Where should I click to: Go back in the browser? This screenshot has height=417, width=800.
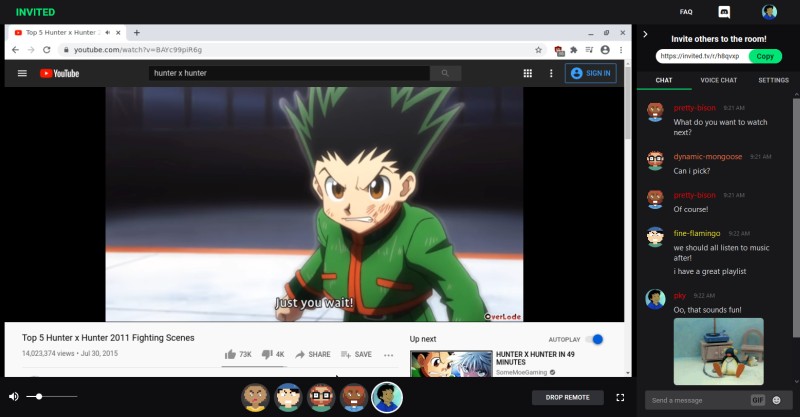(15, 50)
